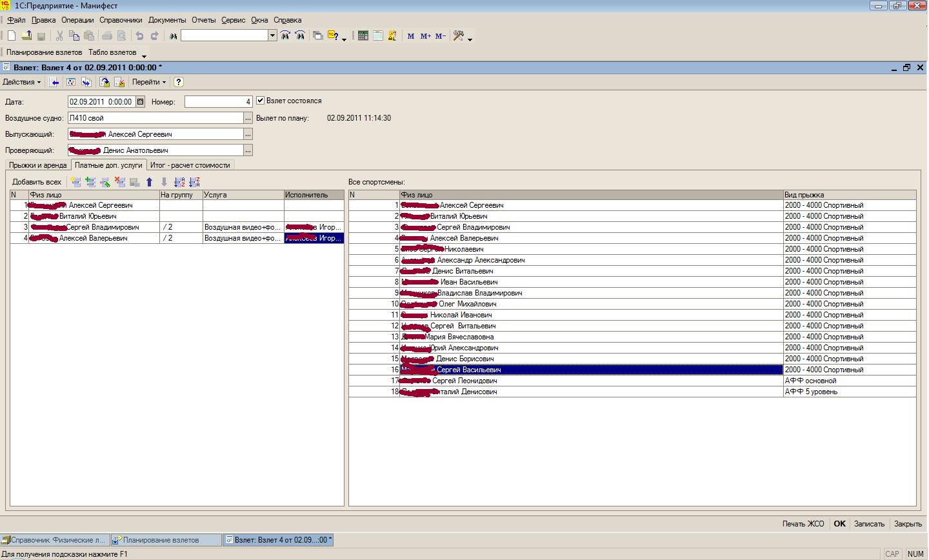Switch to 'Итог - расчет стоимости' tab
929x560 pixels.
pos(190,165)
